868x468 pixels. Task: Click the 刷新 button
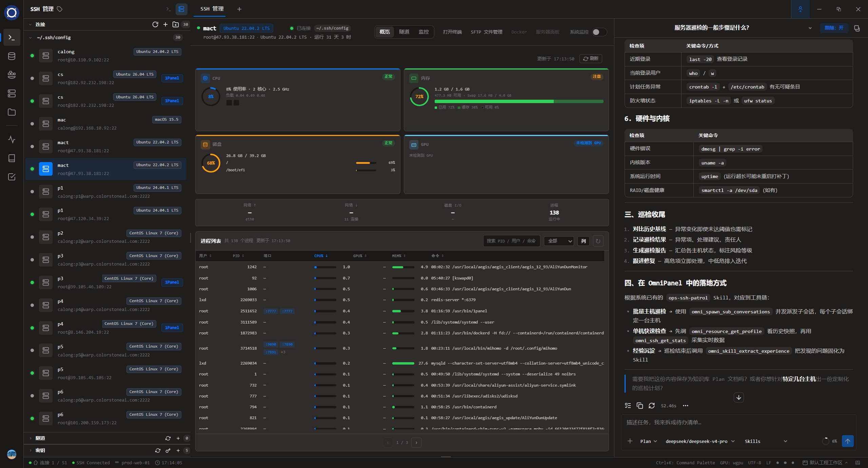(x=591, y=59)
